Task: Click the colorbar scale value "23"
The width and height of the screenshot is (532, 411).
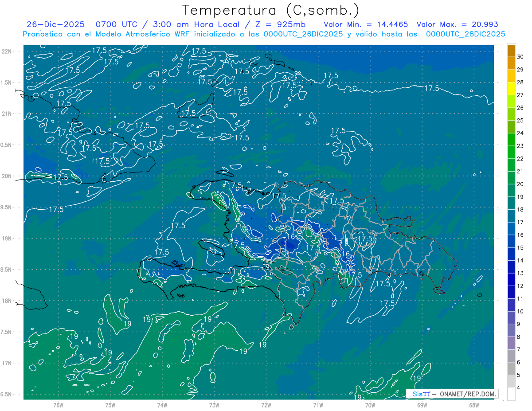Action: coord(520,146)
